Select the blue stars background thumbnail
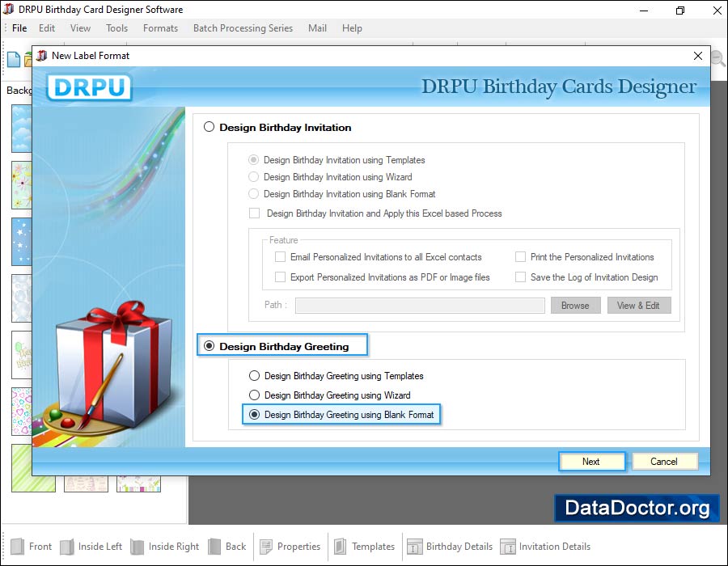Screen dimensions: 728x566 point(21,242)
